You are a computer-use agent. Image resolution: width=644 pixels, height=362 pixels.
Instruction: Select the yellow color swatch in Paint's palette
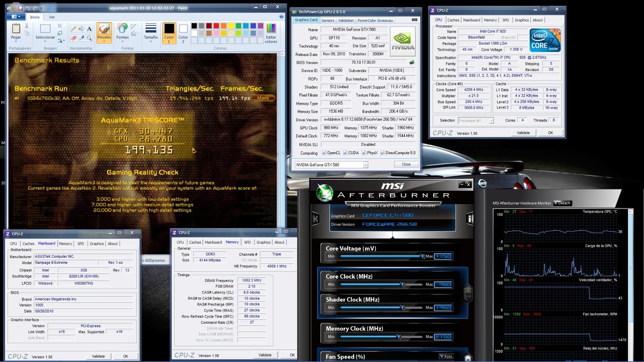tap(231, 26)
